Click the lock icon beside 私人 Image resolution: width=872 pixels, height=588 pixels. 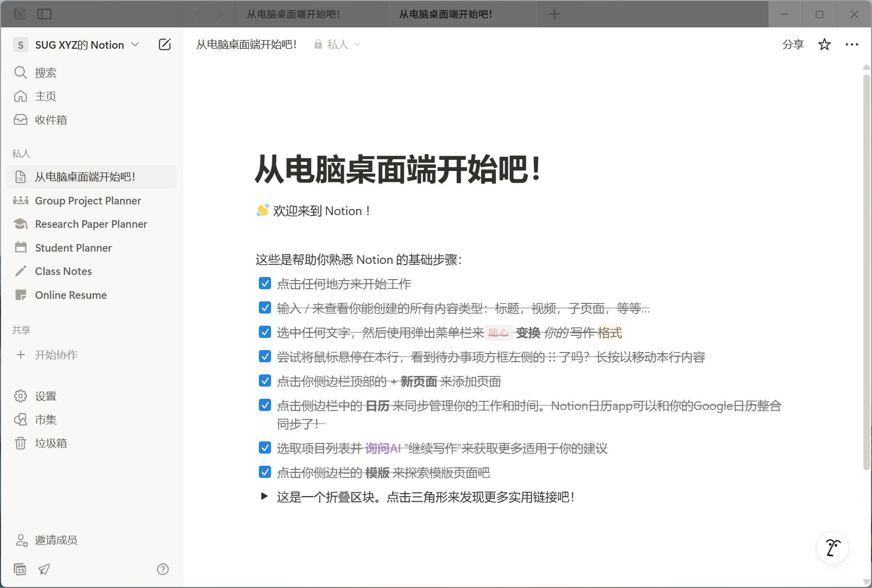318,45
